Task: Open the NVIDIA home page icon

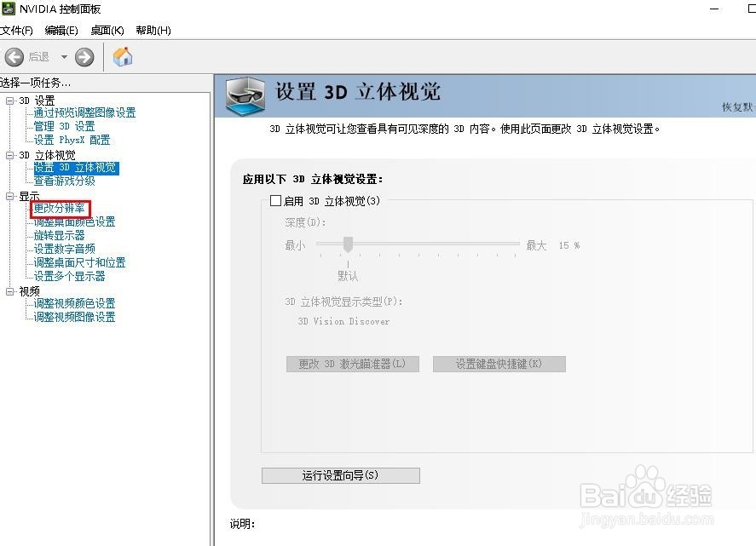Action: pyautogui.click(x=122, y=56)
